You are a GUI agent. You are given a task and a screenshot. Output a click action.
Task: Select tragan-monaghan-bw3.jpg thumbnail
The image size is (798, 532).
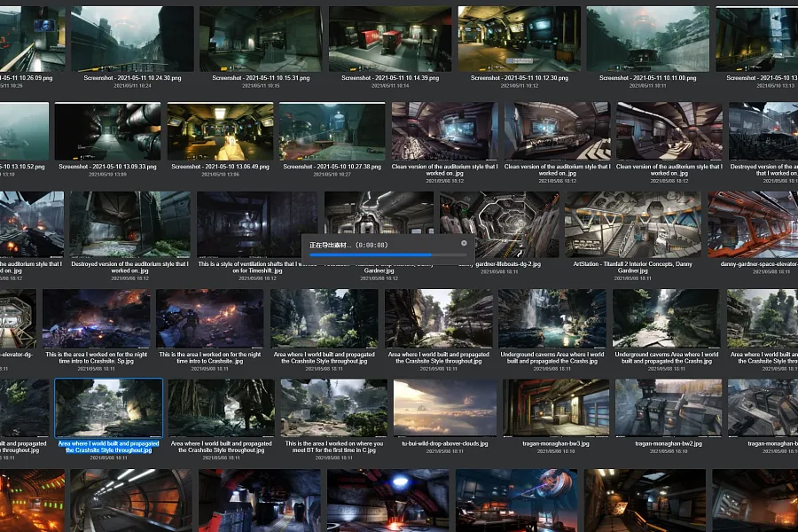coord(557,408)
